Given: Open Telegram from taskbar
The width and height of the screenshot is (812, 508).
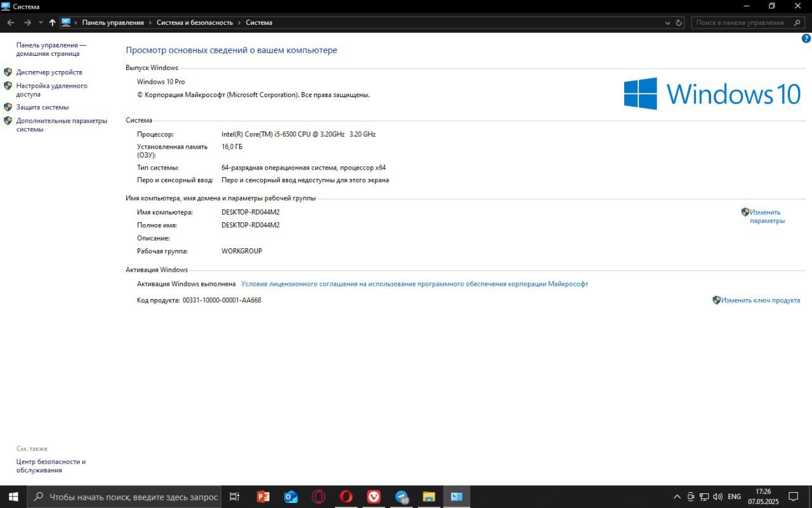Looking at the screenshot, I should tap(402, 497).
